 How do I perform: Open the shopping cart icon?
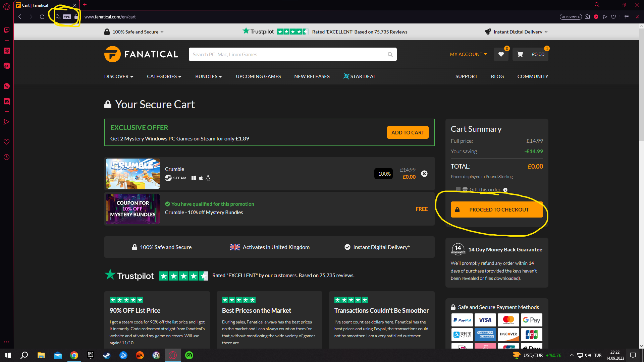point(520,54)
